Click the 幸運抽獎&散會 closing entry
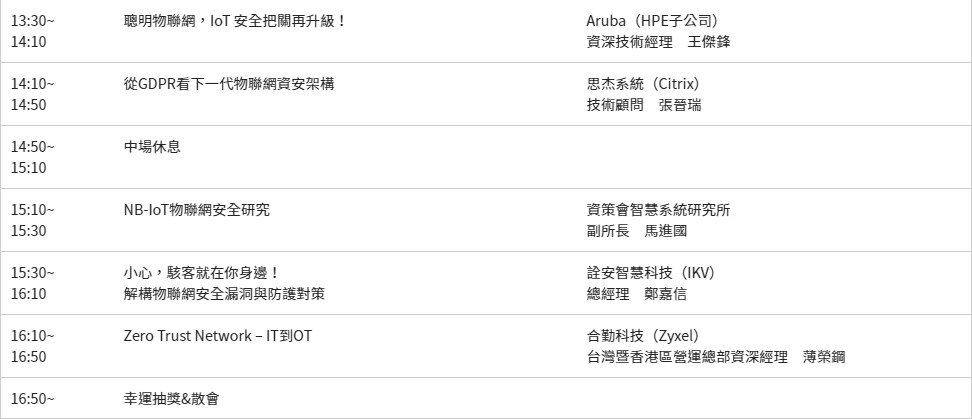Viewport: 972px width, 419px height. [171, 399]
